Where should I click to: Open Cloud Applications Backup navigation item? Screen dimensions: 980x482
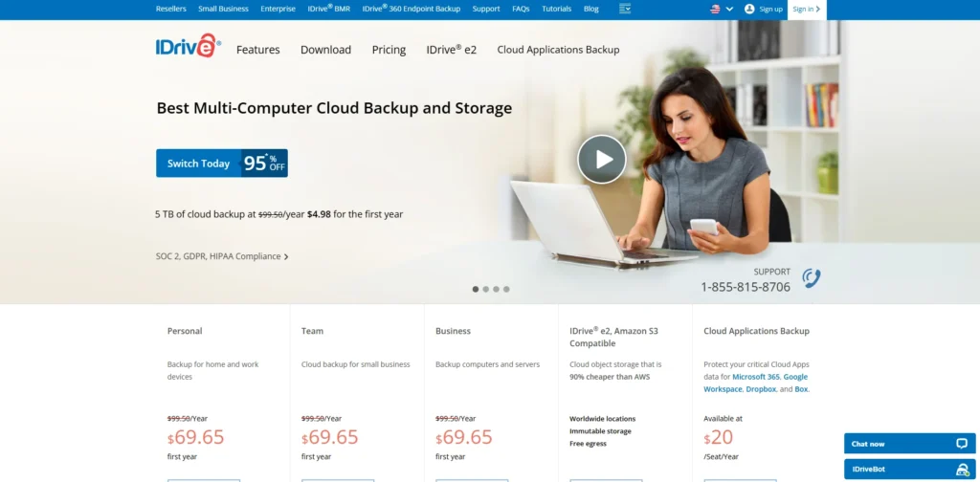tap(558, 50)
